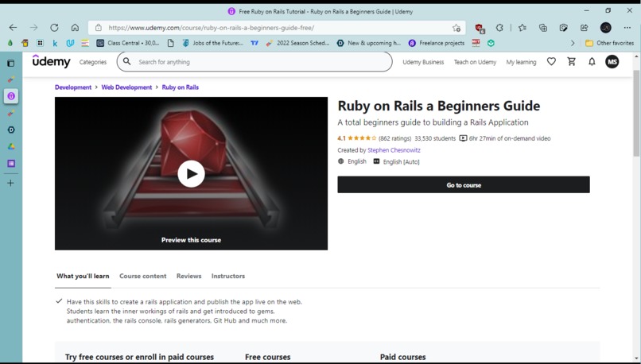Open the 2022 Season Schedule bookmark
641x364 pixels.
coord(297,43)
